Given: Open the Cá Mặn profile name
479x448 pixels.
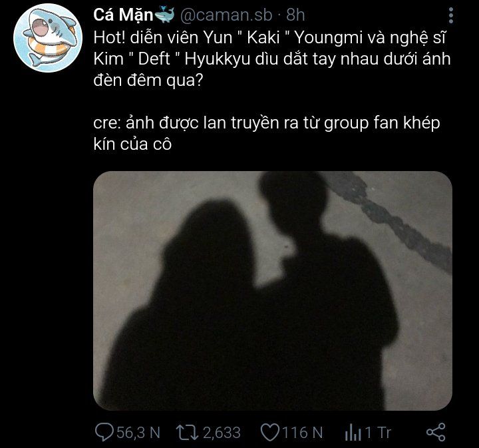Looking at the screenshot, I should 123,15.
